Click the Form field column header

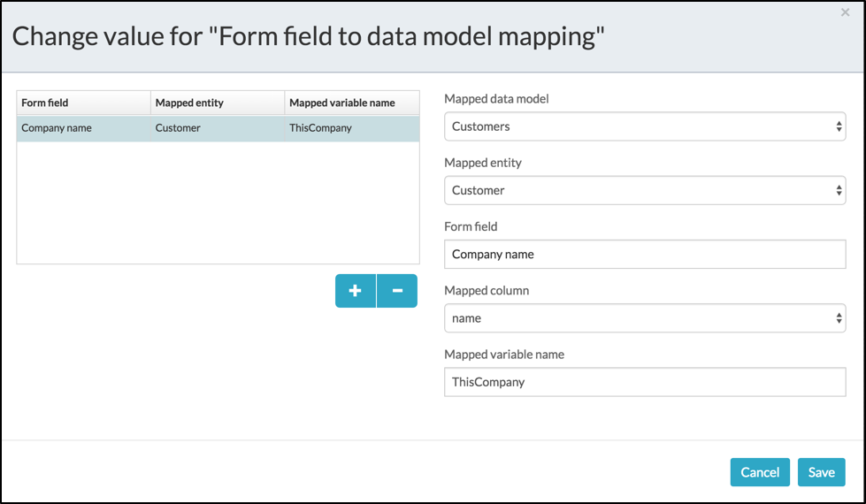45,103
